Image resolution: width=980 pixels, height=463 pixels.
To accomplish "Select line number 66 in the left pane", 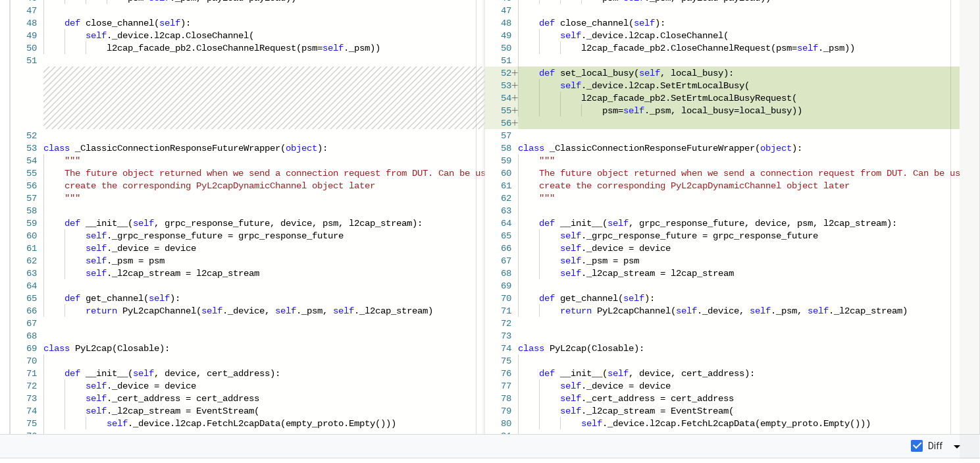I will coord(32,310).
